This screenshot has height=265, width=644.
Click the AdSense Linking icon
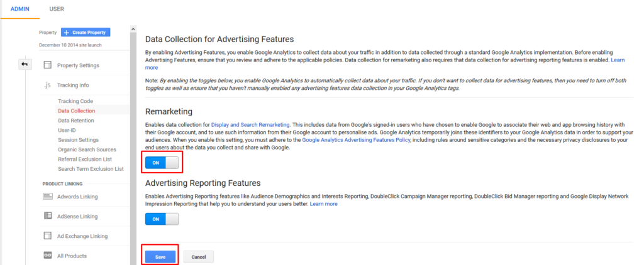(x=48, y=216)
